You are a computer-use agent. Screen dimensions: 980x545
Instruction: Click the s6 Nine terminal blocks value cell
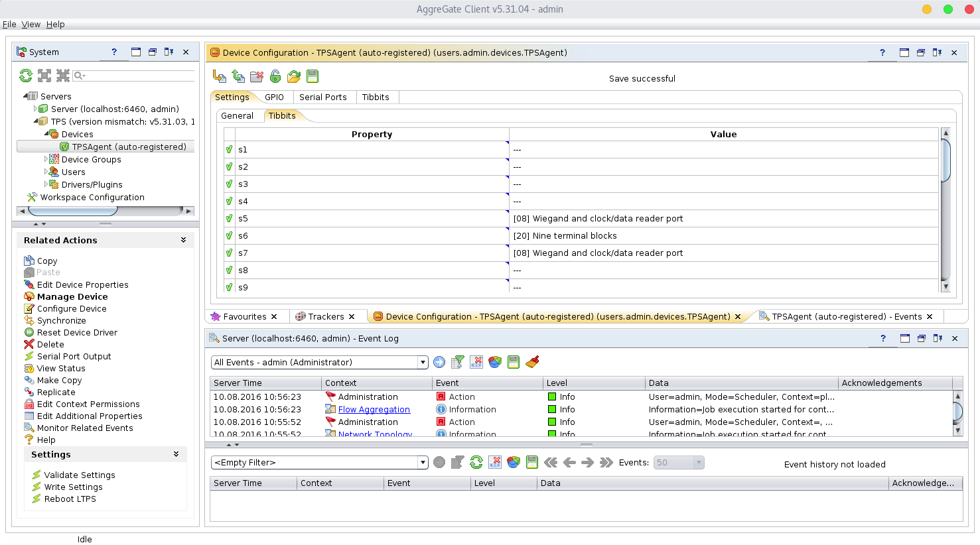point(724,235)
